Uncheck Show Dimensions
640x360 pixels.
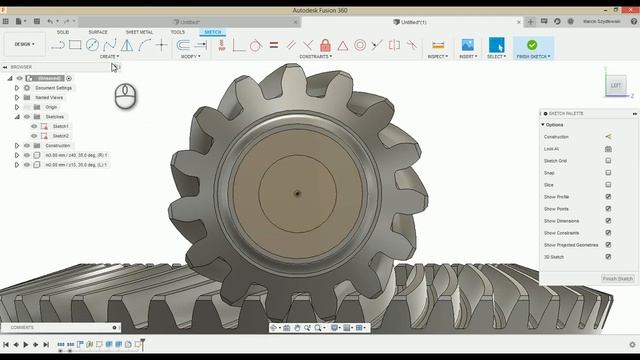(x=608, y=221)
